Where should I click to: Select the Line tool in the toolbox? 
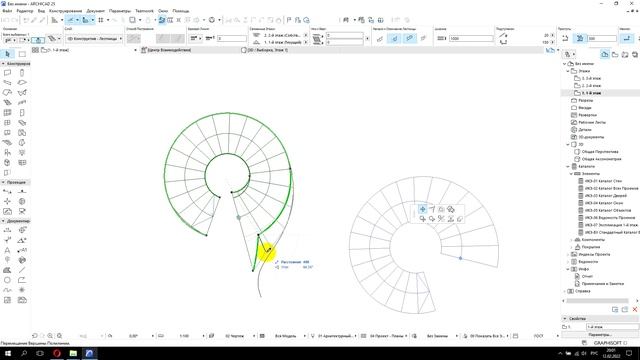22,270
